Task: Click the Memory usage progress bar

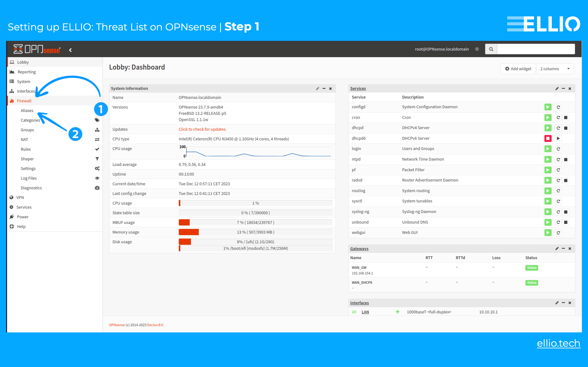Action: pos(255,232)
